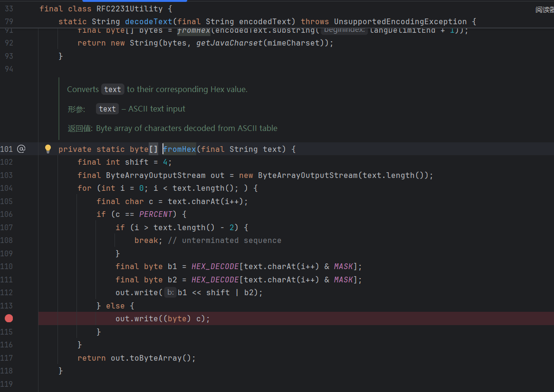This screenshot has height=392, width=554.
Task: Click HEX_DECODE on the b1 line
Action: [215, 267]
